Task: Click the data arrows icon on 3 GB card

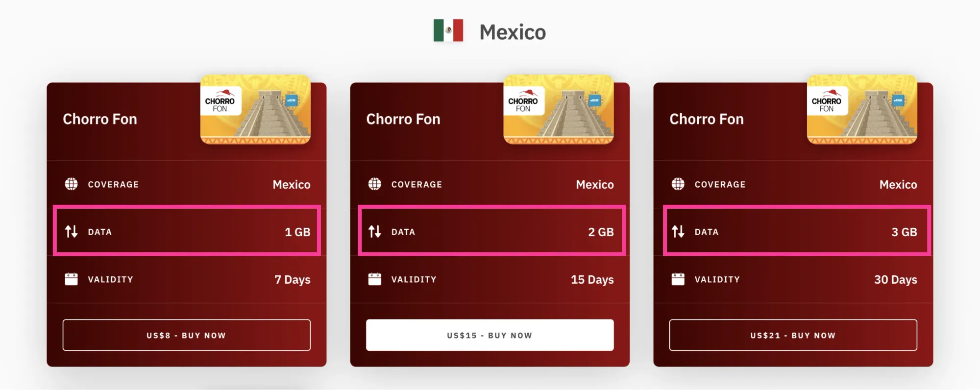Action: [x=678, y=231]
